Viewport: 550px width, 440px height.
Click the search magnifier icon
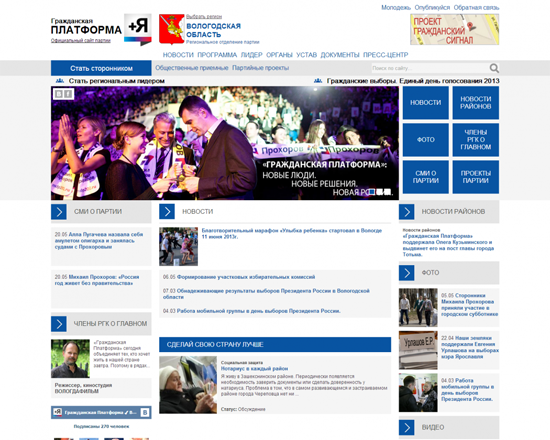coord(494,68)
